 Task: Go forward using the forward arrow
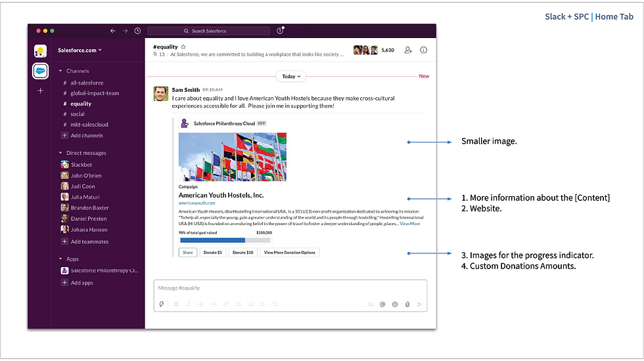point(126,31)
